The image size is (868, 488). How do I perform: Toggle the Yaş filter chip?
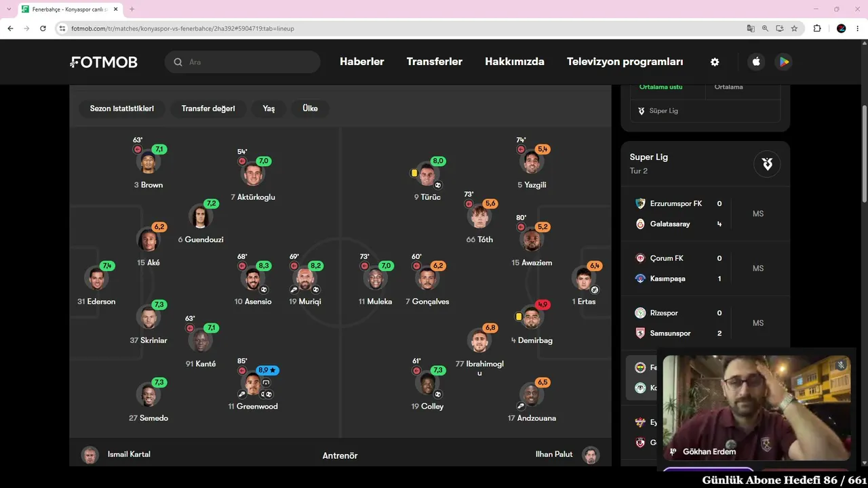click(x=269, y=108)
